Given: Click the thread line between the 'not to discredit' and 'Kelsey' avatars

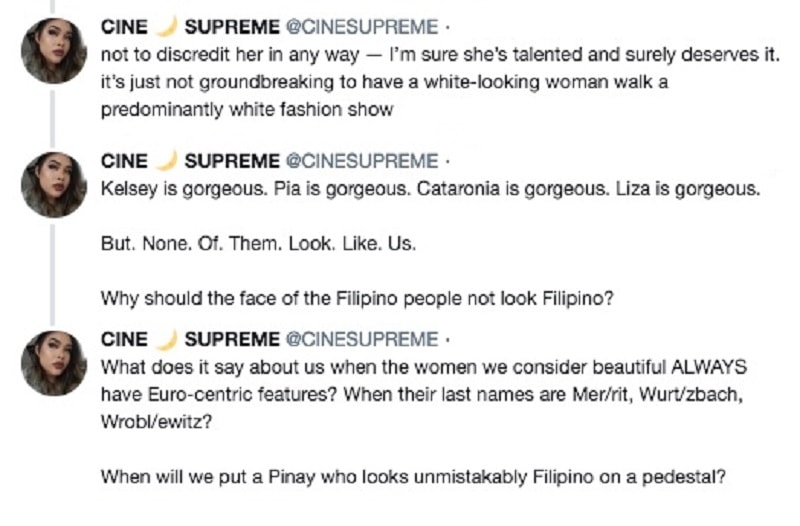Looking at the screenshot, I should coord(53,118).
